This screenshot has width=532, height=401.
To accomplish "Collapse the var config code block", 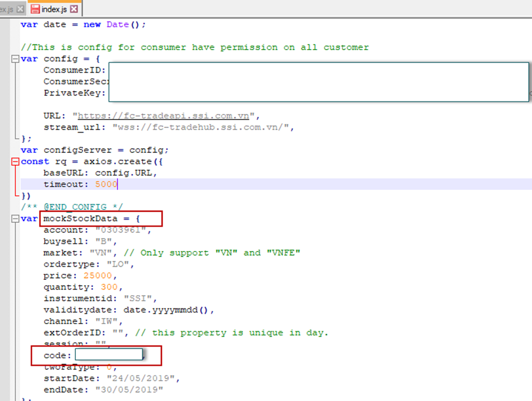I will coord(14,58).
